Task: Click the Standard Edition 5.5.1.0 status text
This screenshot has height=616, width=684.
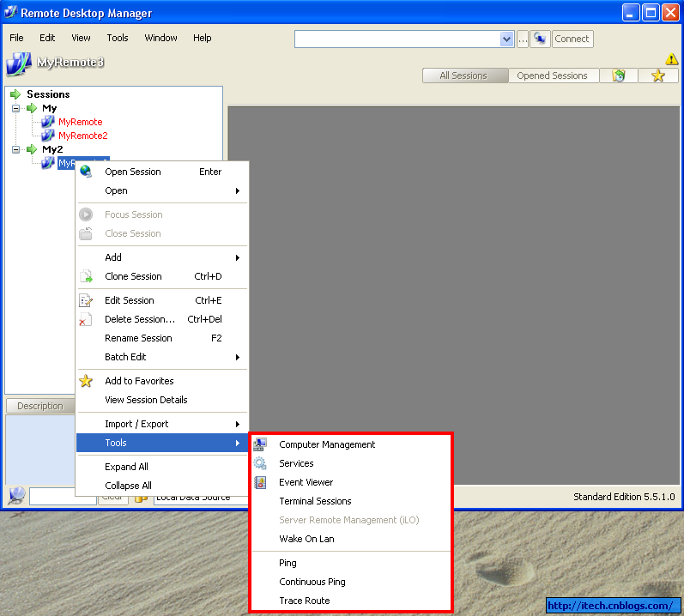Action: coord(624,497)
